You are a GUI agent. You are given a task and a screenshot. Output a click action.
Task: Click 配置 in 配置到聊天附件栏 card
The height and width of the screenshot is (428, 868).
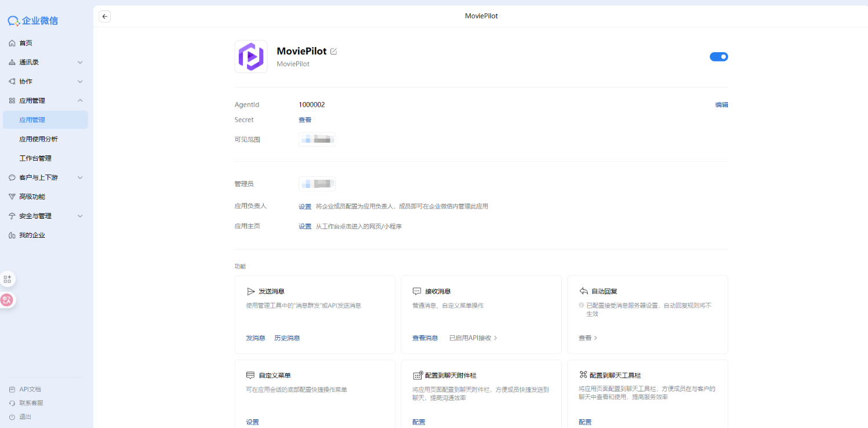[x=419, y=422]
